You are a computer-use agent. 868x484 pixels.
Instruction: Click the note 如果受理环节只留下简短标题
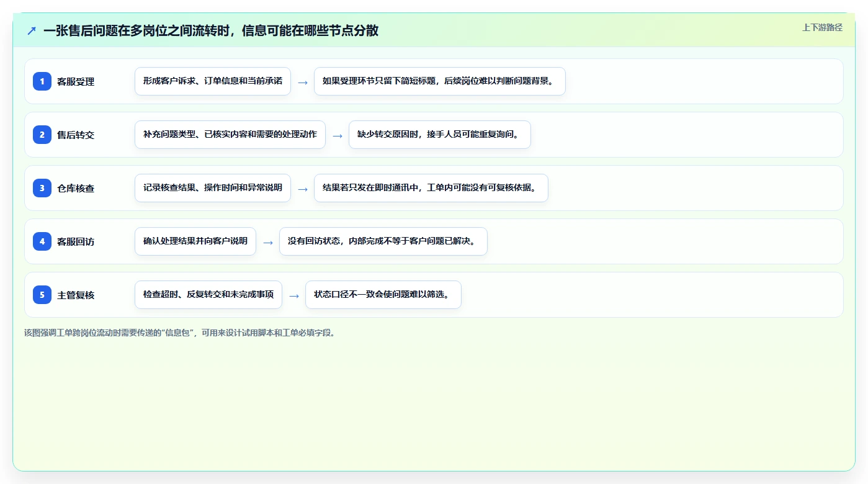point(440,81)
